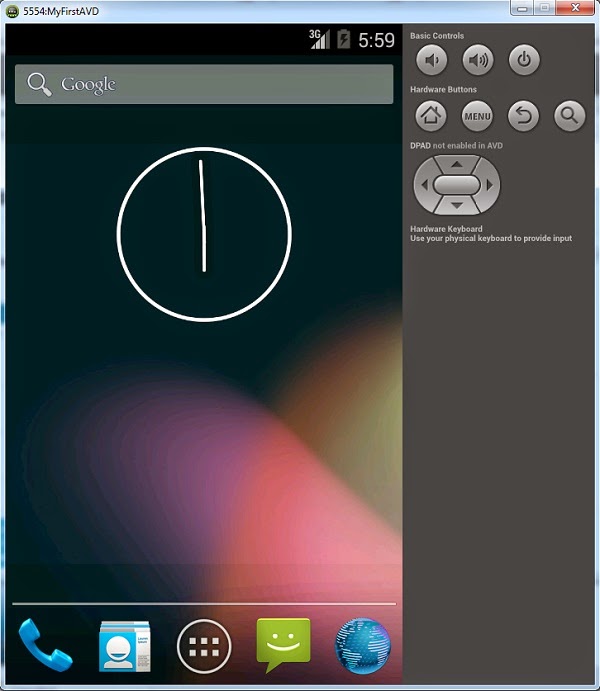Open the MENU hardware button

[477, 116]
